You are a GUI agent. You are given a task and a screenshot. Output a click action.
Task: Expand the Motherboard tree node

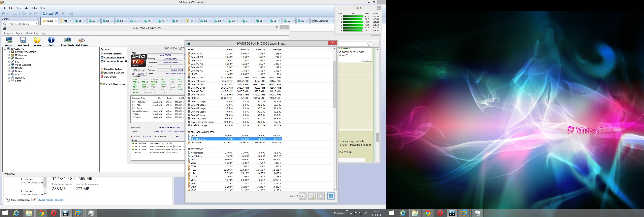[9, 55]
